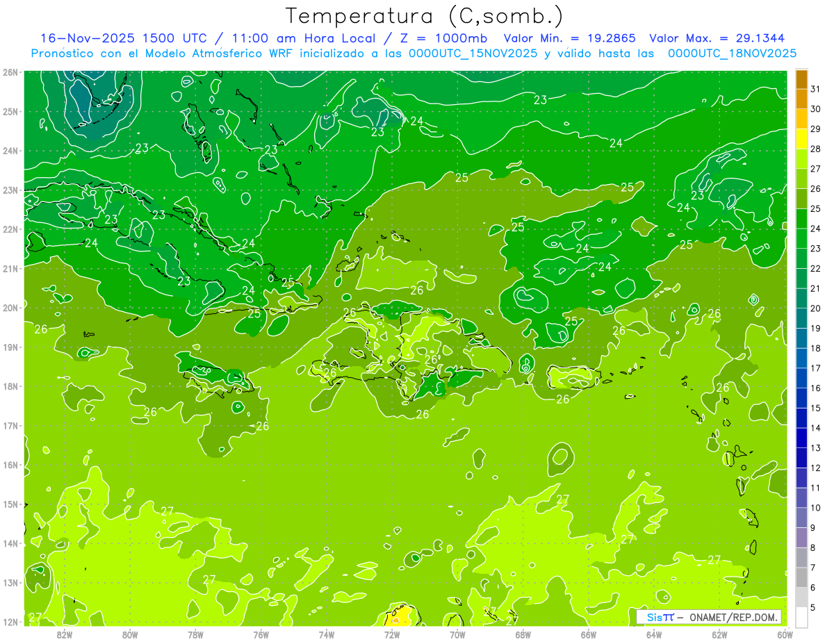Click the "Temperatura (C,somb.)" title
The image size is (834, 644).
425,16
